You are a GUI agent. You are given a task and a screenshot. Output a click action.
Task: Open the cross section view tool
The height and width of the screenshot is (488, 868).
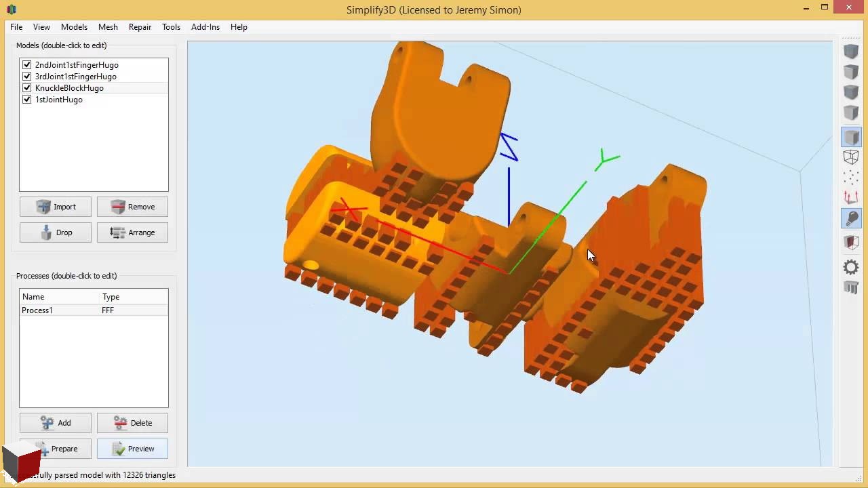(851, 242)
